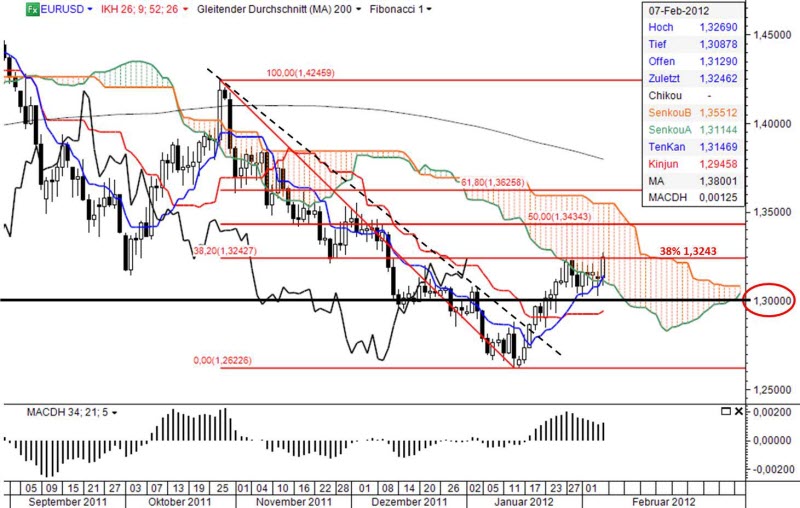The image size is (800, 508).
Task: Select the Kinjun value 1,29458
Action: (718, 164)
